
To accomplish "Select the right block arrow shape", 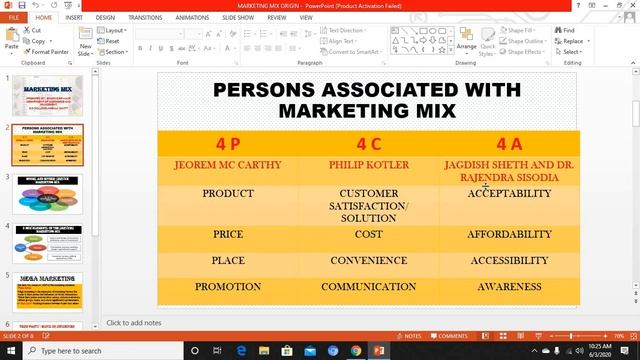I will 424,40.
